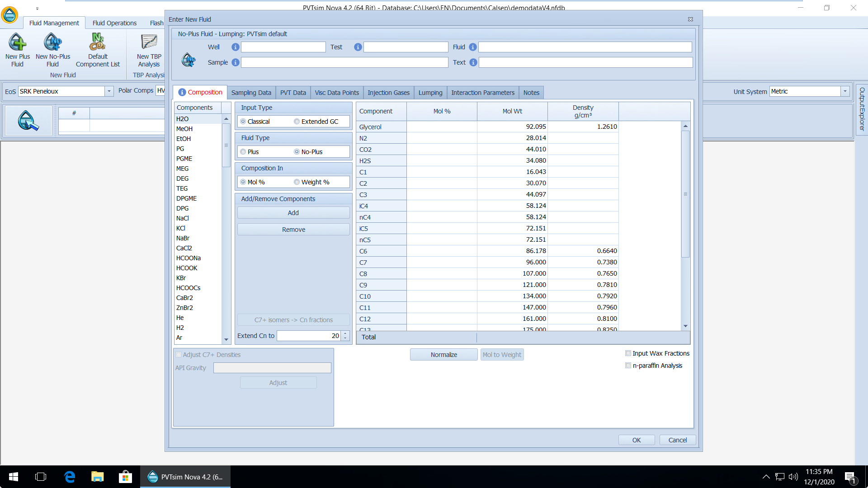Click the Add component button
Image resolution: width=868 pixels, height=488 pixels.
coord(293,213)
